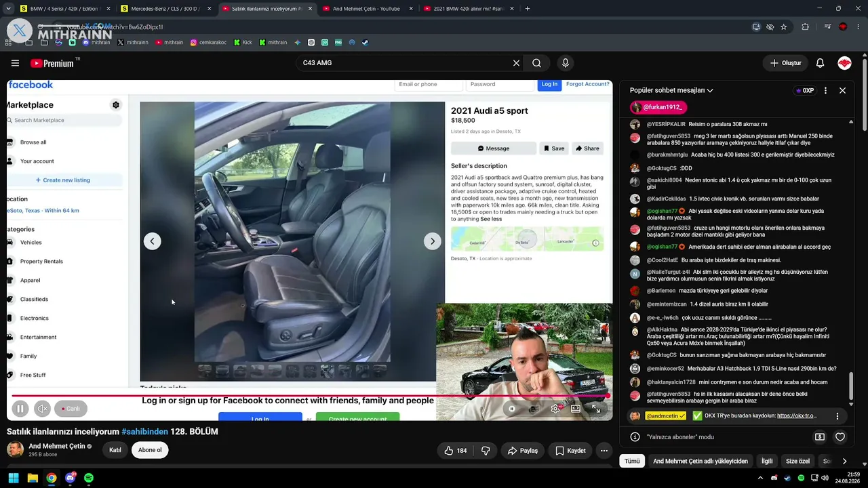Clear the C43 AMG search text
This screenshot has width=868, height=488.
[x=516, y=63]
